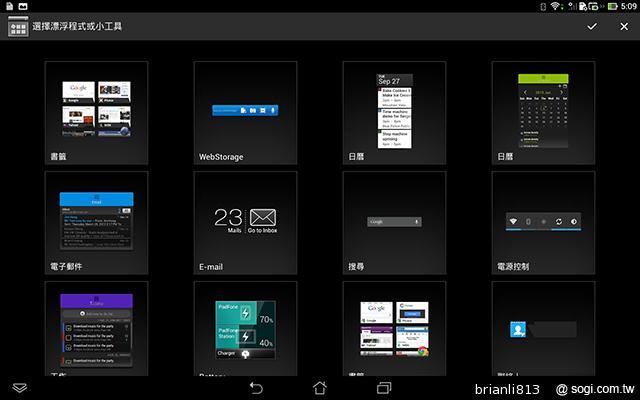
Task: Tap the 選擇漂浮程式或小工具 header title
Action: (77, 27)
